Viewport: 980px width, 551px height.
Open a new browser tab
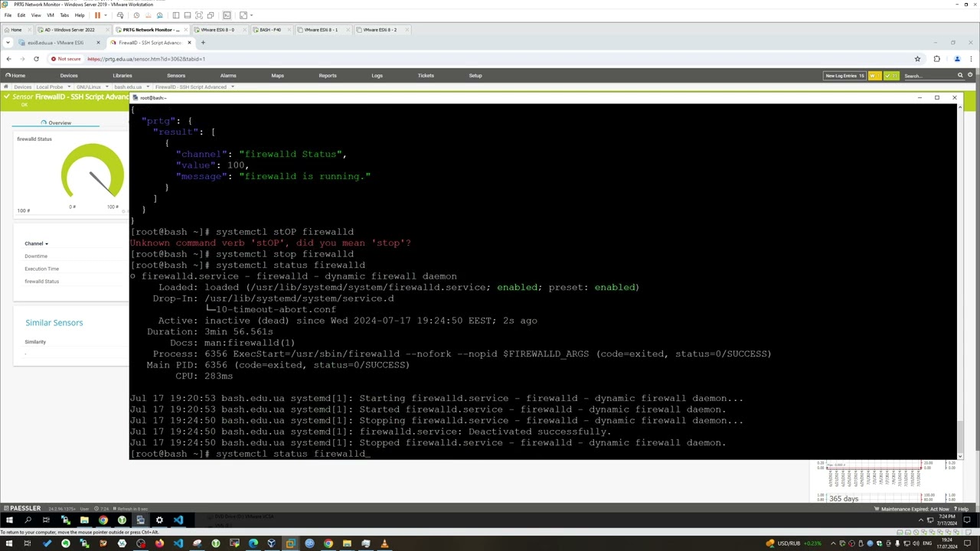click(x=203, y=43)
